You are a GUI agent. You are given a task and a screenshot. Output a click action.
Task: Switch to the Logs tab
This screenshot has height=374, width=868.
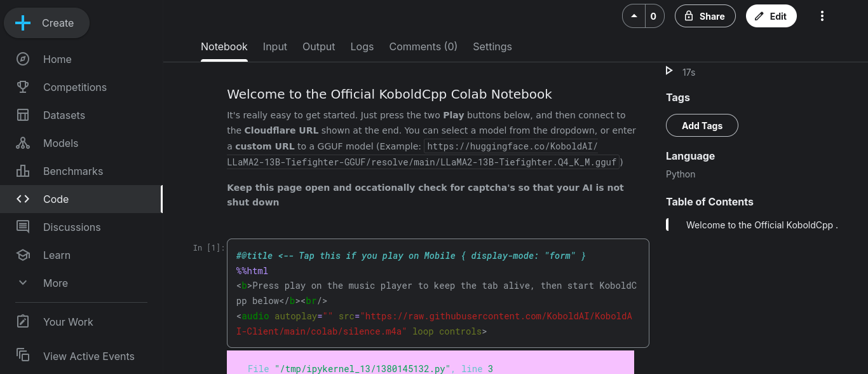(362, 46)
